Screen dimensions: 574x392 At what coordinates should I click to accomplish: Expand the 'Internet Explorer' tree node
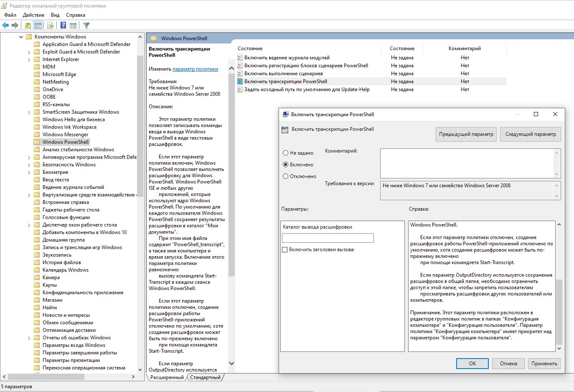click(x=29, y=60)
